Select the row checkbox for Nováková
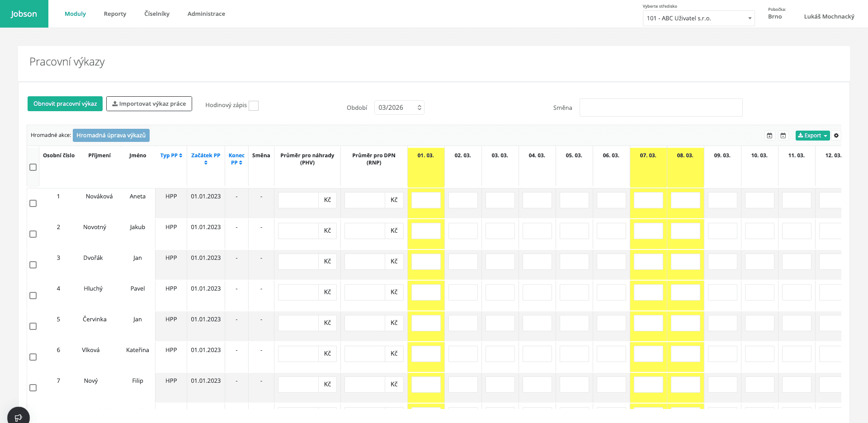 (x=33, y=203)
